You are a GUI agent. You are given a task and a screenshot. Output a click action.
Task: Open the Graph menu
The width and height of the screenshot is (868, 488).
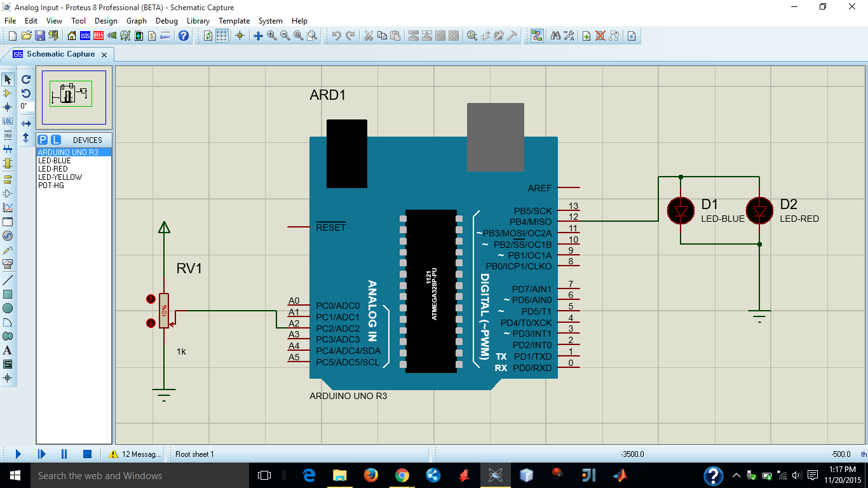137,21
